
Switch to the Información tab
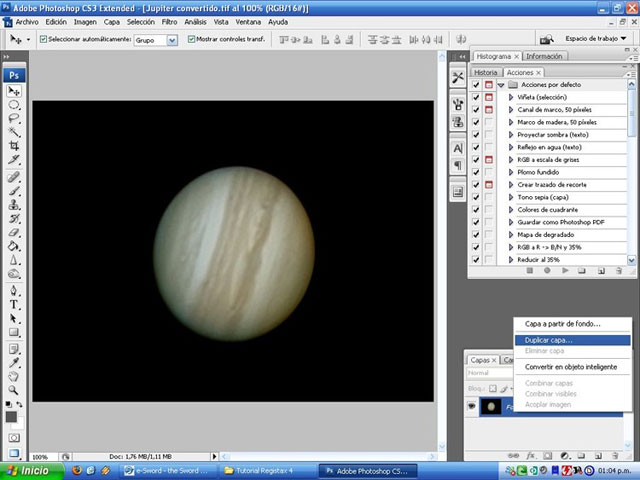(x=544, y=56)
